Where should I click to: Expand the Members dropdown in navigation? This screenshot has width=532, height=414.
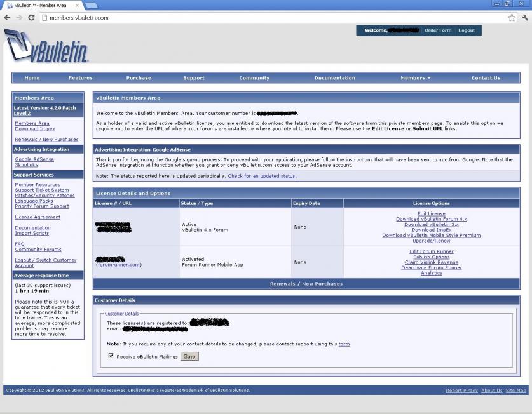(x=415, y=78)
